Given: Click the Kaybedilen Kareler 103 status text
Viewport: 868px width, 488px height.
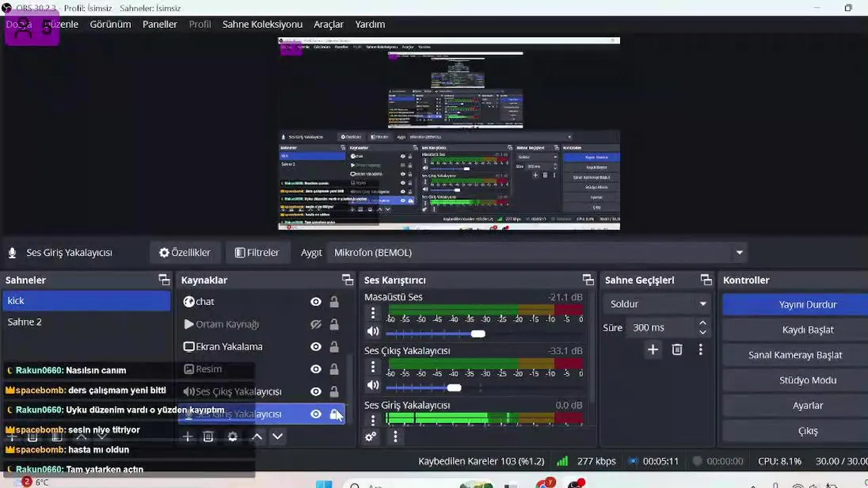Looking at the screenshot, I should (x=481, y=462).
